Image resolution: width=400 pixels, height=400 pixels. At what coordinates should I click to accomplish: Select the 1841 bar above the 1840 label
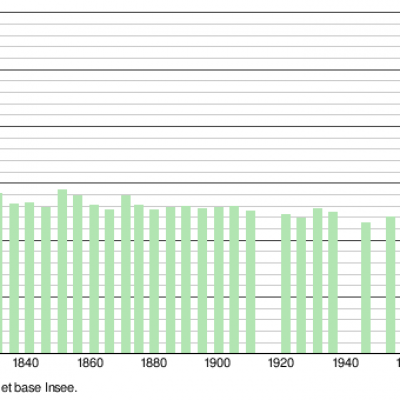coord(29,278)
